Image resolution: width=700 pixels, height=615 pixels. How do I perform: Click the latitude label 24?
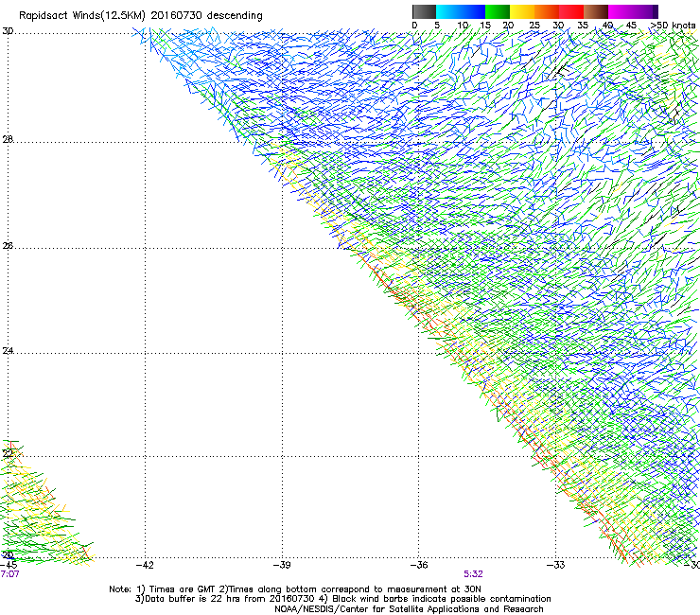click(8, 351)
